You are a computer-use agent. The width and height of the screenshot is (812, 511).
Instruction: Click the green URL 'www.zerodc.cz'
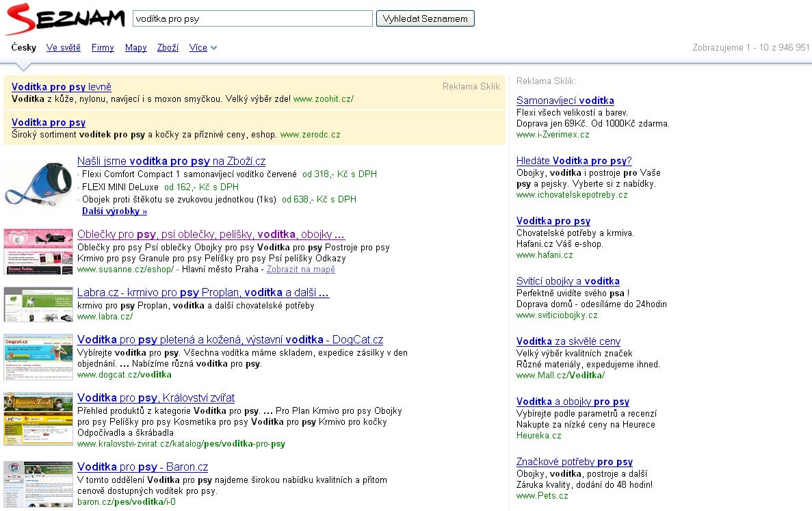[x=310, y=135]
